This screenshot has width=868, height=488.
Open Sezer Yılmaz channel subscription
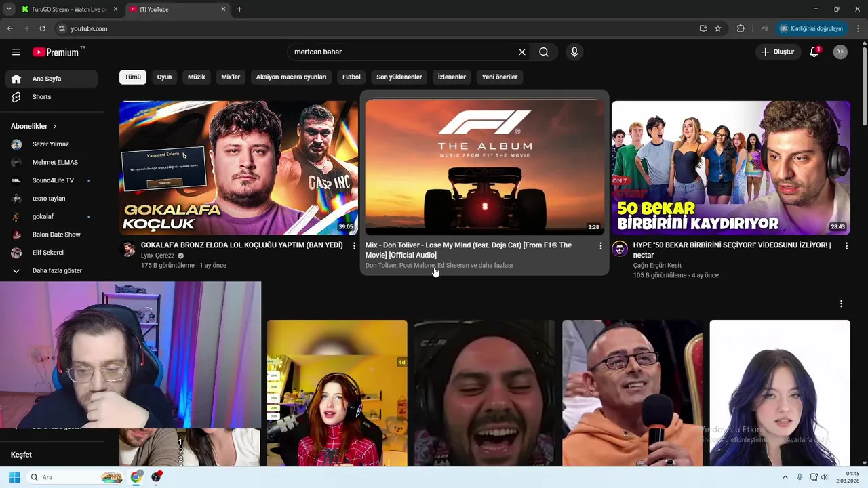click(x=52, y=144)
